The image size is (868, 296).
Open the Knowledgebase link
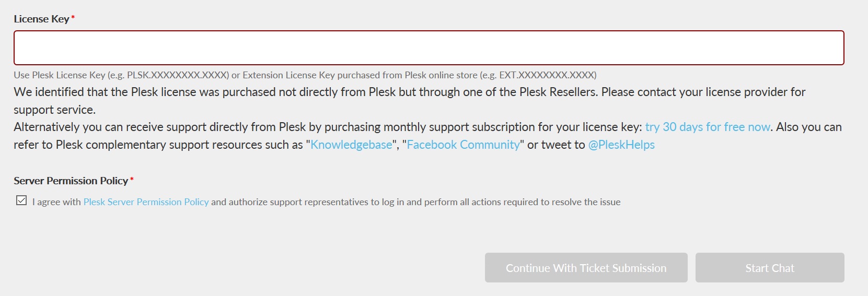click(351, 145)
